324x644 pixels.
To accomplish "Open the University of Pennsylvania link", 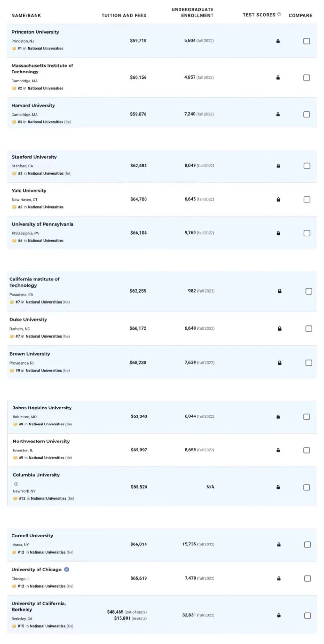I will (43, 224).
